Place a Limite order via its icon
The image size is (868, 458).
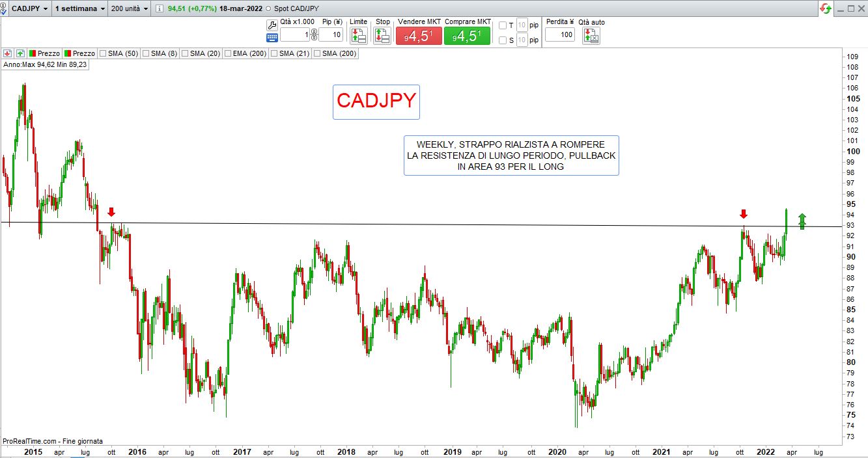point(359,36)
